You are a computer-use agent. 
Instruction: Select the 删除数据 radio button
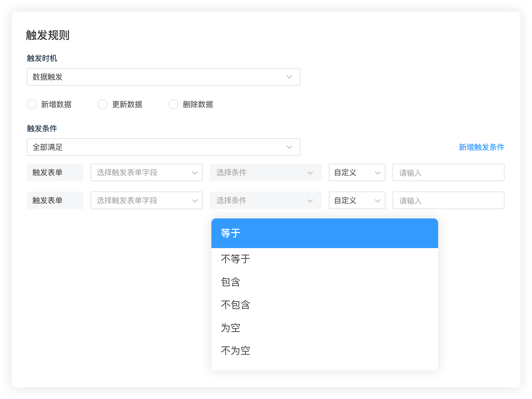coord(173,104)
